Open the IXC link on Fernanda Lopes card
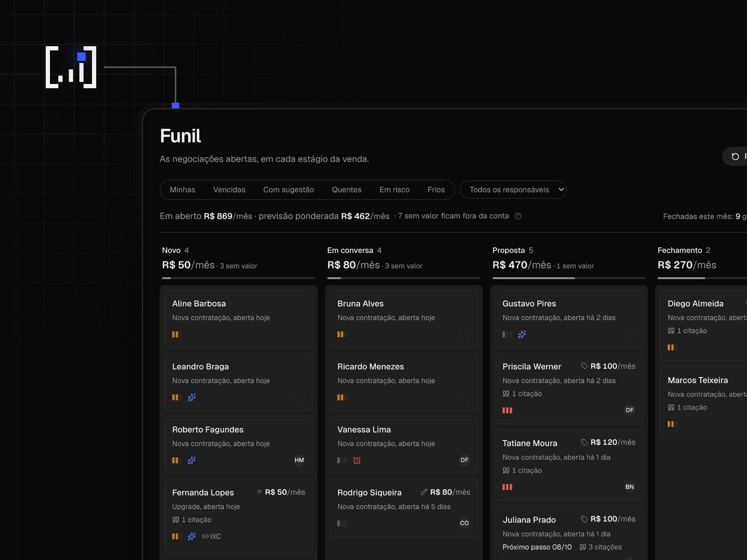This screenshot has width=747, height=560. pyautogui.click(x=211, y=536)
